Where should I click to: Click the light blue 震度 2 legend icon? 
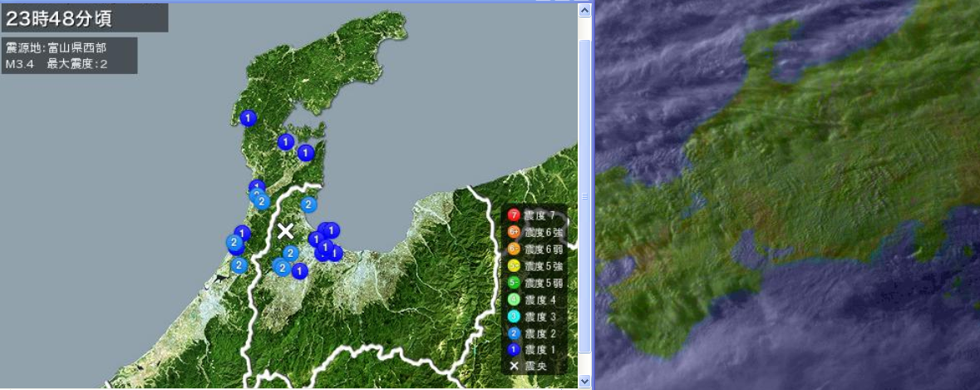pyautogui.click(x=514, y=333)
